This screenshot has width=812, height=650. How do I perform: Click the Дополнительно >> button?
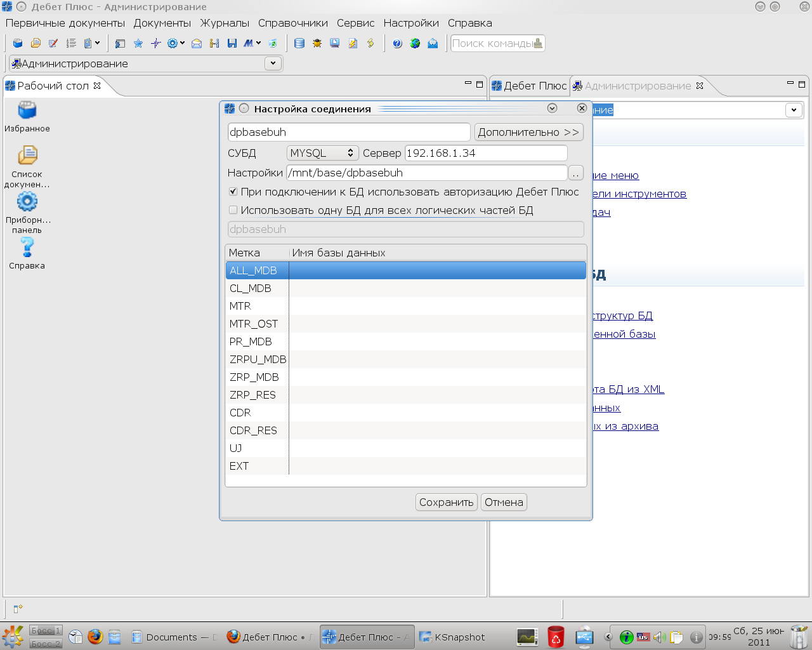point(528,132)
